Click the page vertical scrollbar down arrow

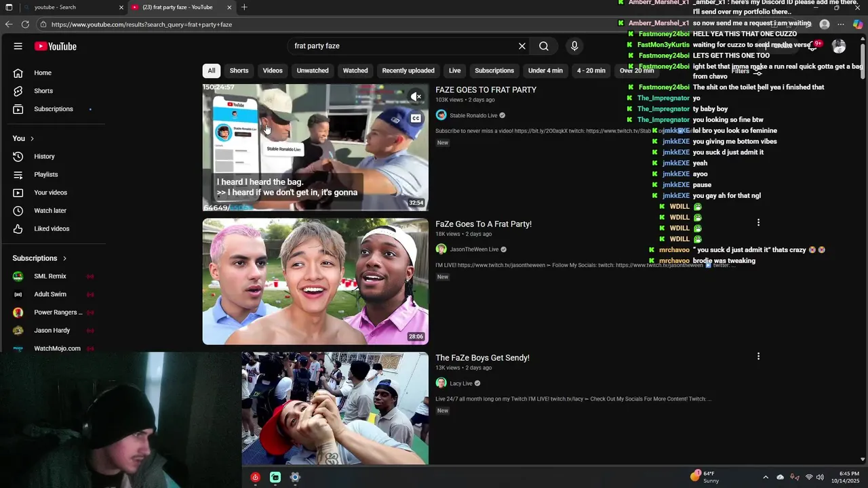863,459
